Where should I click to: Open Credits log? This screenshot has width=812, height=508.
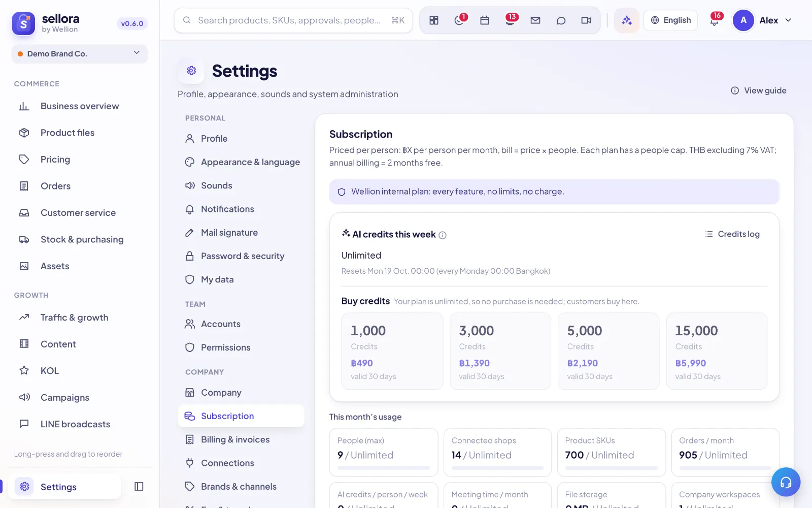tap(732, 234)
